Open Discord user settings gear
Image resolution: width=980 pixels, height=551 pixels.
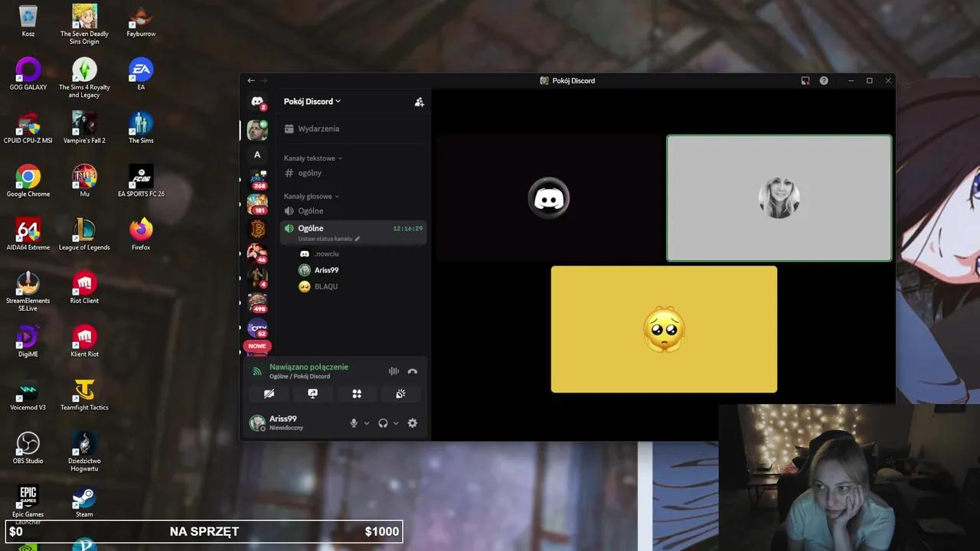[x=413, y=423]
